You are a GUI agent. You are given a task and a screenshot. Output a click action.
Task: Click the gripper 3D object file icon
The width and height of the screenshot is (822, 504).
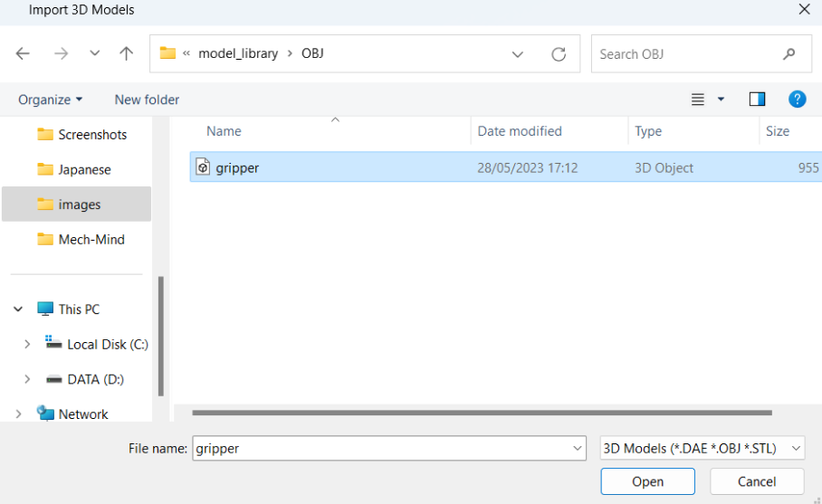point(203,167)
